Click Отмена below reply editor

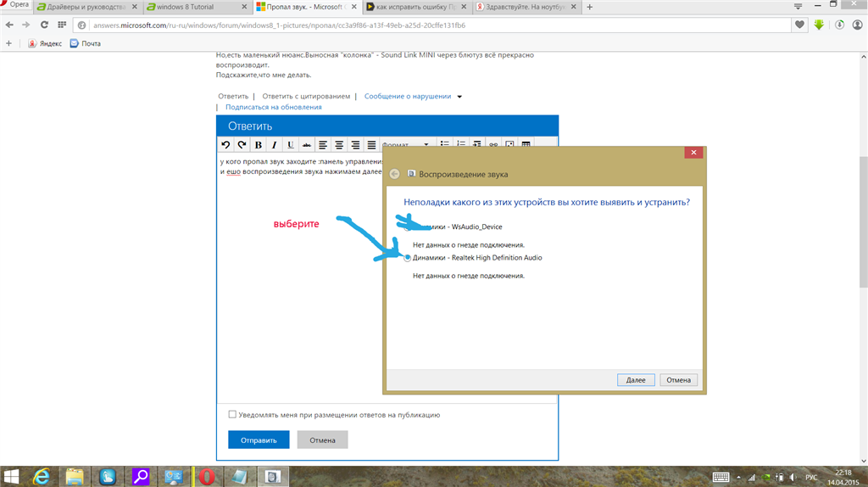(322, 439)
